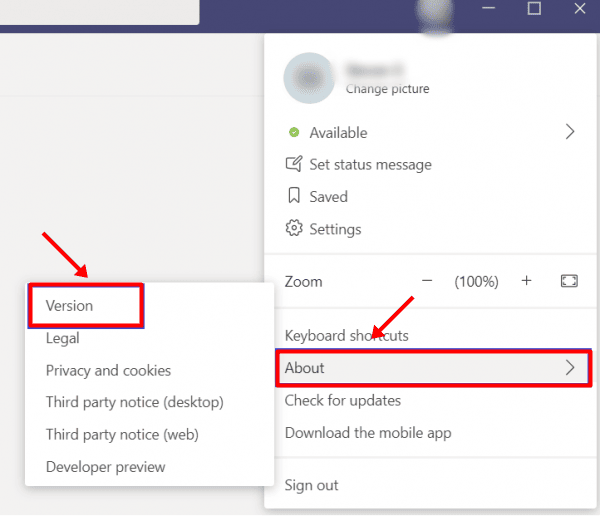Open Third party notice (desktop)

coord(135,402)
